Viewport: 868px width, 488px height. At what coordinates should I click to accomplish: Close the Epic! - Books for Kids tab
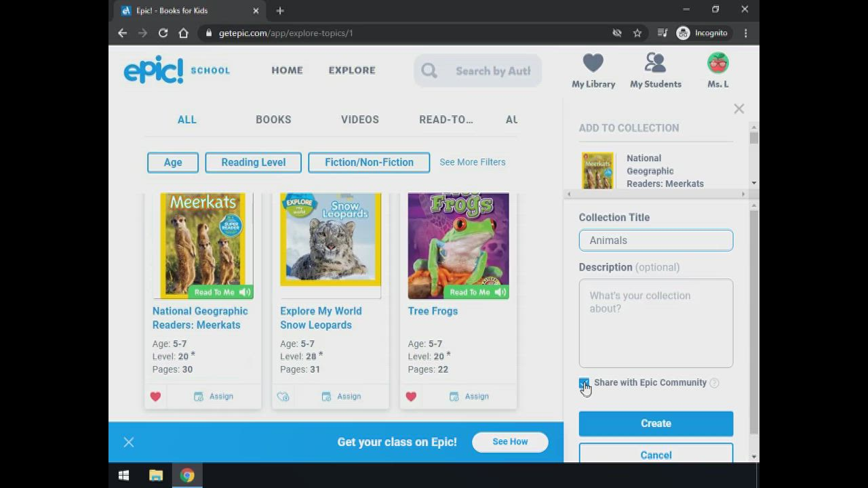[256, 10]
